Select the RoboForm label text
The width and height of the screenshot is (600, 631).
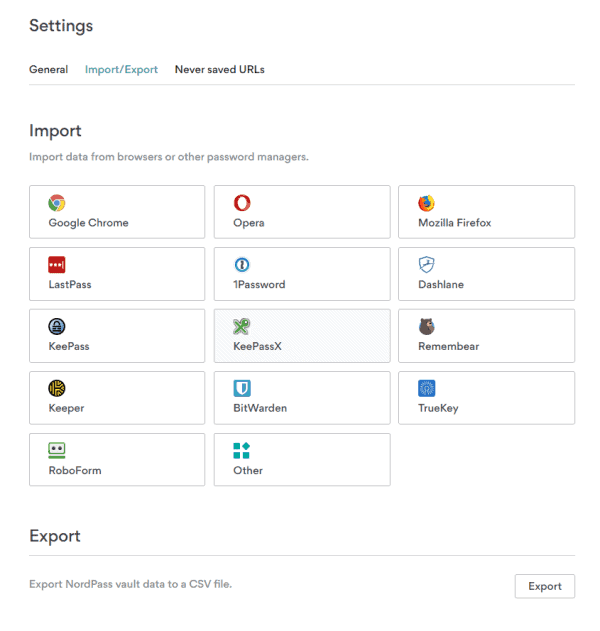click(75, 470)
